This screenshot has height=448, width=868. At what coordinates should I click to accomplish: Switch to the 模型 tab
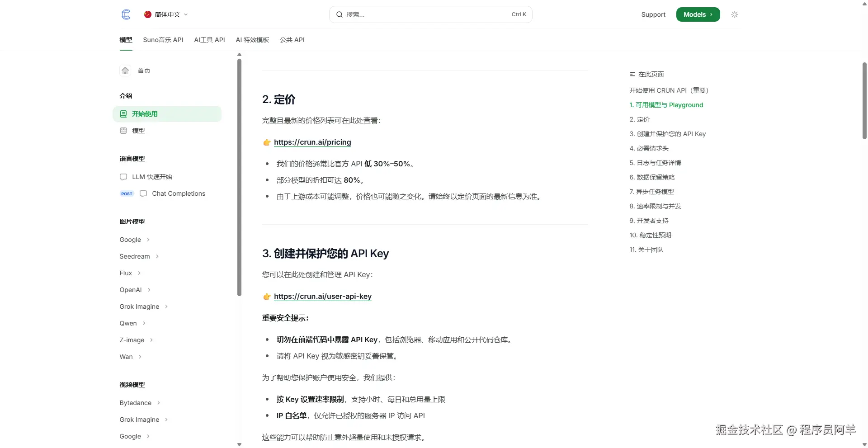126,40
